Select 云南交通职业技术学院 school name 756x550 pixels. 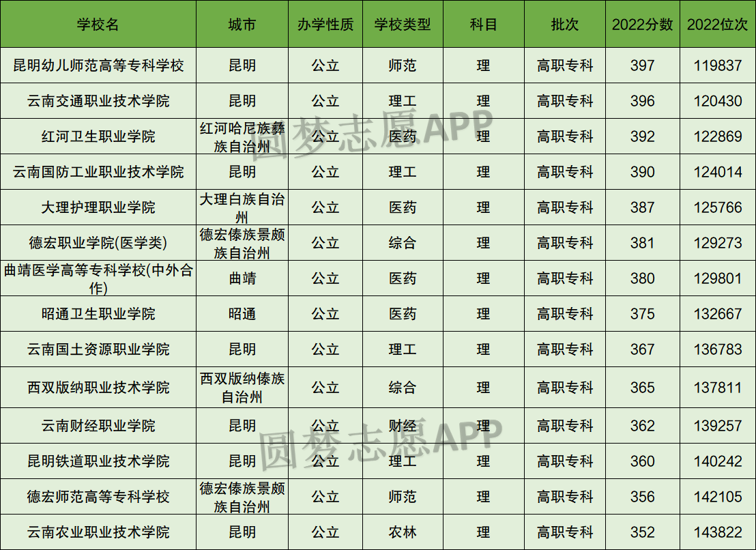[98, 101]
